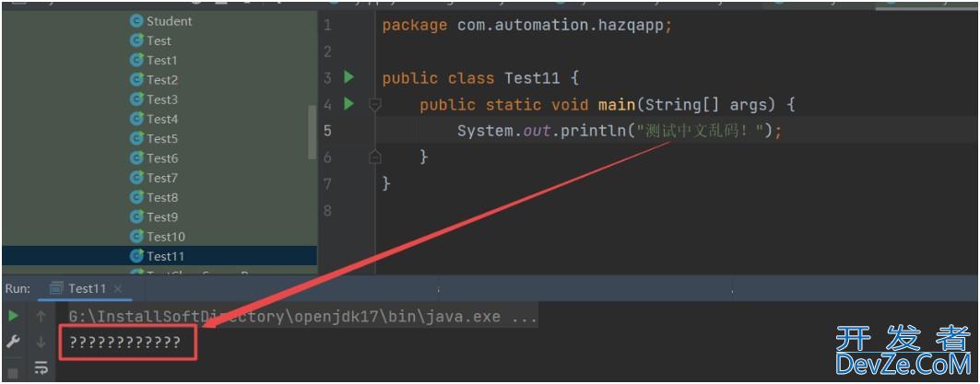Toggle soft-wrap in the console output
Screen dimensions: 980x384
click(x=41, y=368)
